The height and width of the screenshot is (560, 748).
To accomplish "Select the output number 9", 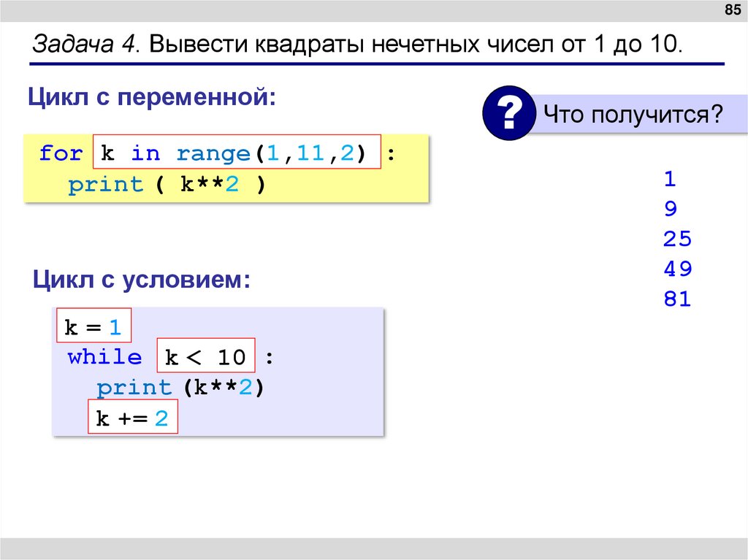I will pos(669,209).
